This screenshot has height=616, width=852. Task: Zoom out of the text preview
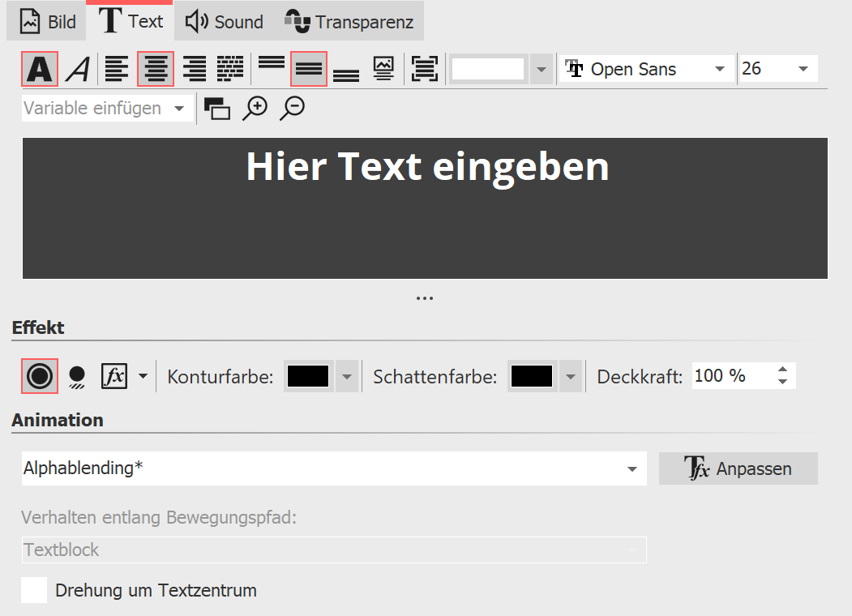coord(292,107)
